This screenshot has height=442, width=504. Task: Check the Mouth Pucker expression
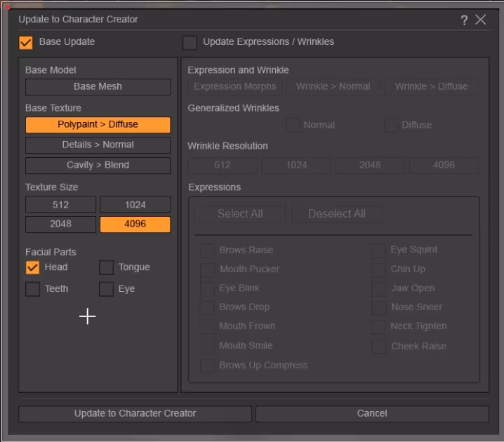coord(207,269)
